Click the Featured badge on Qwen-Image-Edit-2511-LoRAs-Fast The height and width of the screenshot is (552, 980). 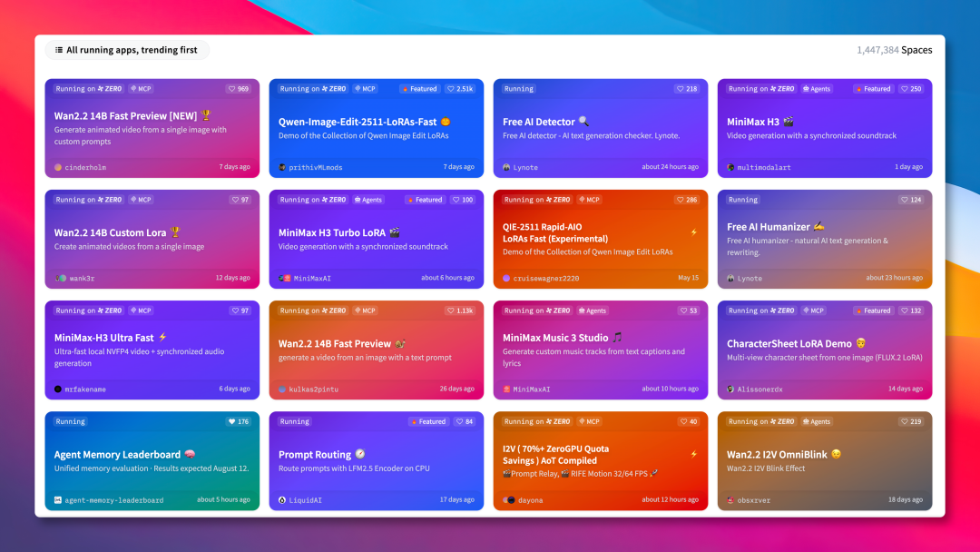pyautogui.click(x=420, y=89)
